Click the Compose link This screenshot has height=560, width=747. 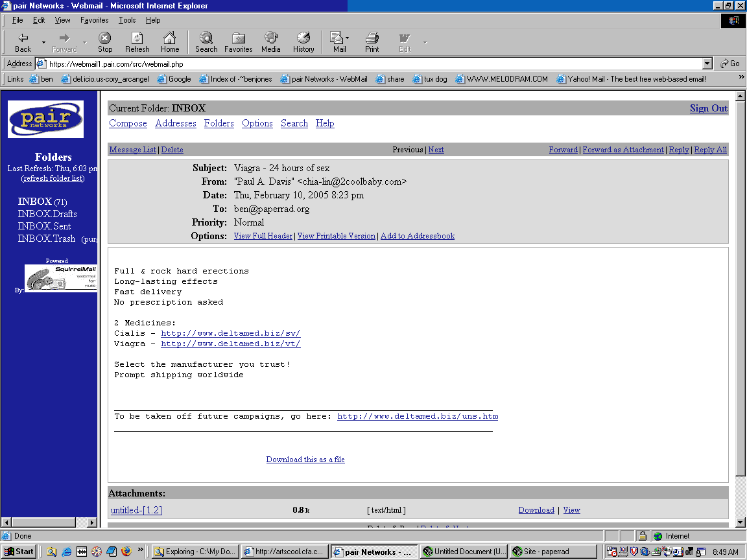point(128,123)
